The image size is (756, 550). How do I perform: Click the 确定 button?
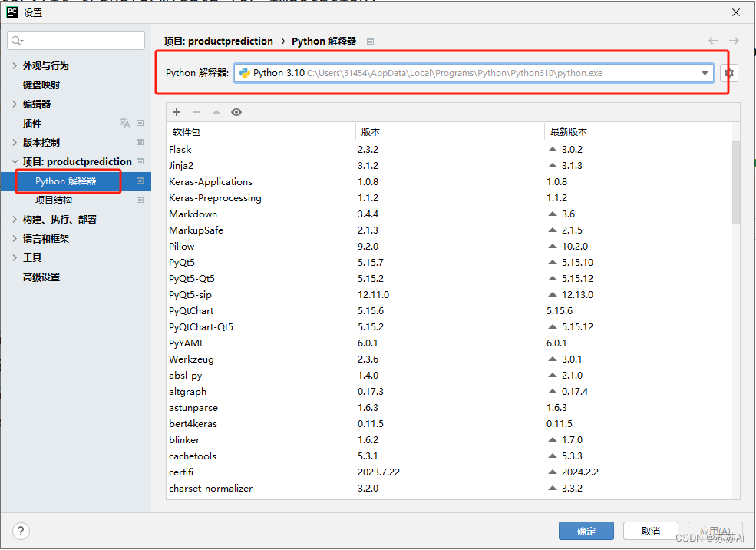pyautogui.click(x=586, y=530)
